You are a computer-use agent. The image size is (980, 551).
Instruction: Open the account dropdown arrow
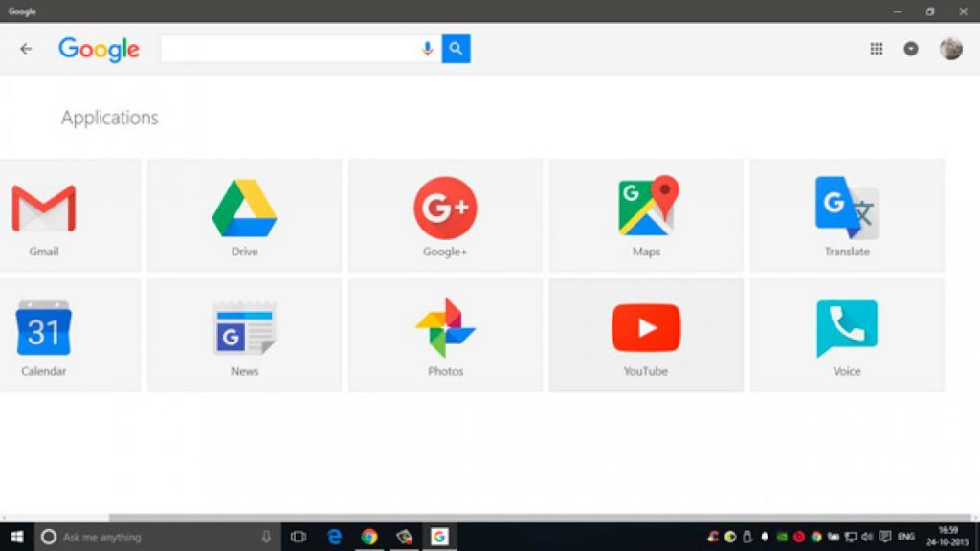912,48
